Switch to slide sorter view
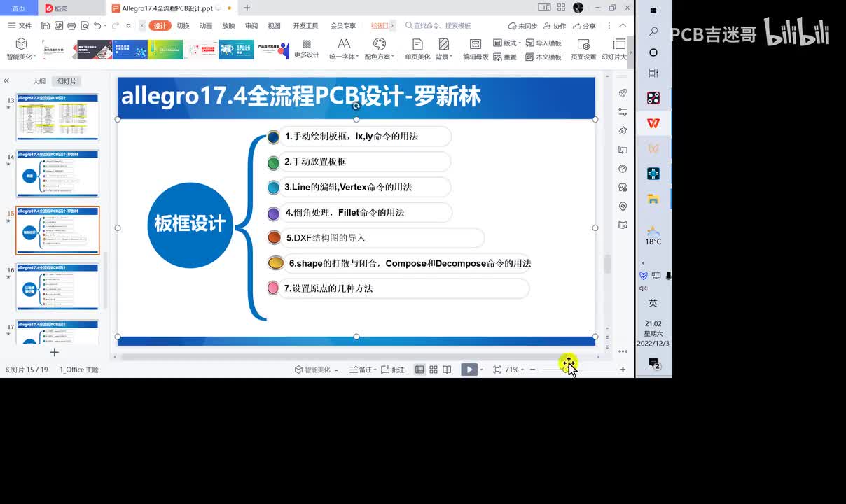 [x=434, y=370]
